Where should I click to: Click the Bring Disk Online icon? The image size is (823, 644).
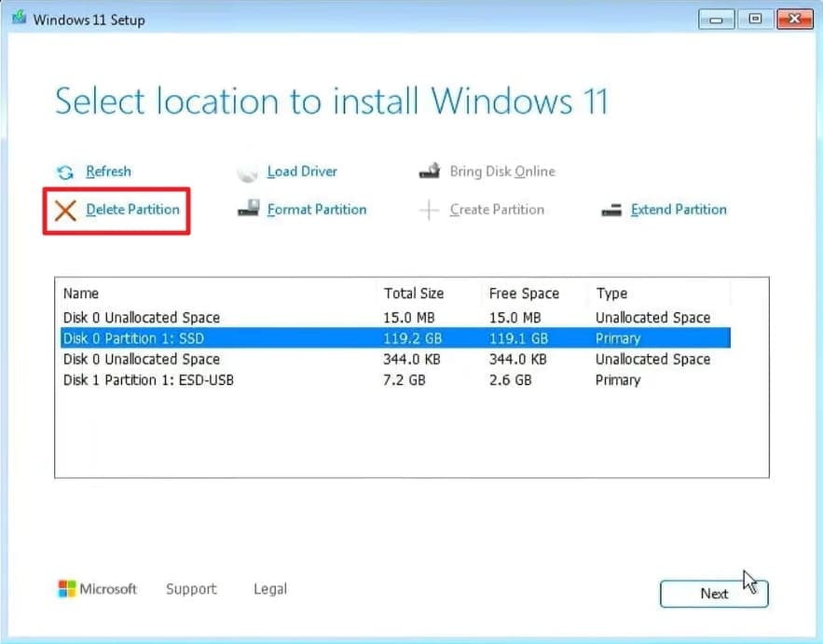[430, 171]
